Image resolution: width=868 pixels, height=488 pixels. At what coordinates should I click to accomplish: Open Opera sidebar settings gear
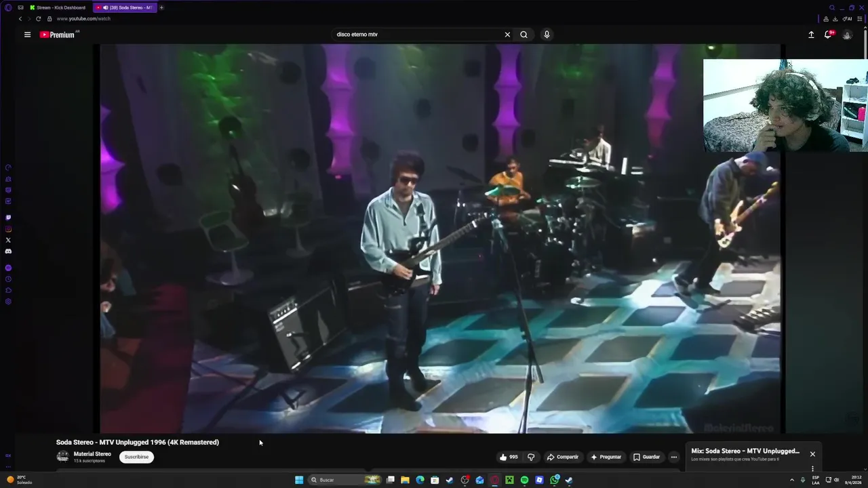(x=8, y=302)
